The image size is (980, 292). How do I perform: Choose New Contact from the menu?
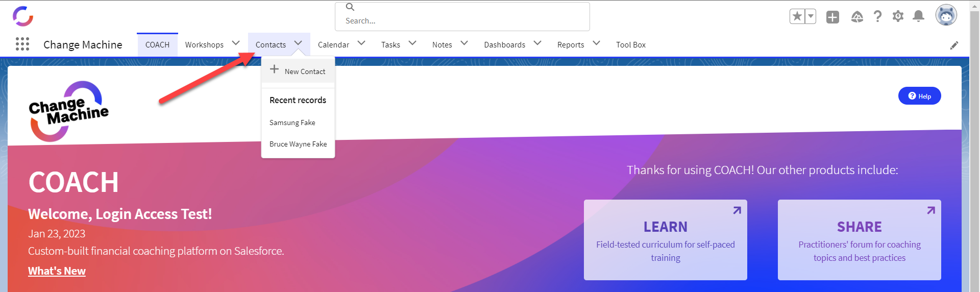[298, 71]
